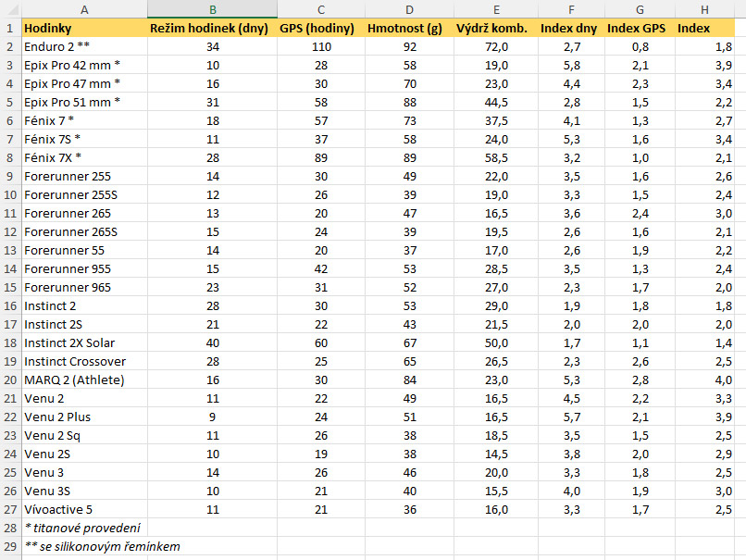746x560 pixels.
Task: Select column E header
Action: [496, 9]
